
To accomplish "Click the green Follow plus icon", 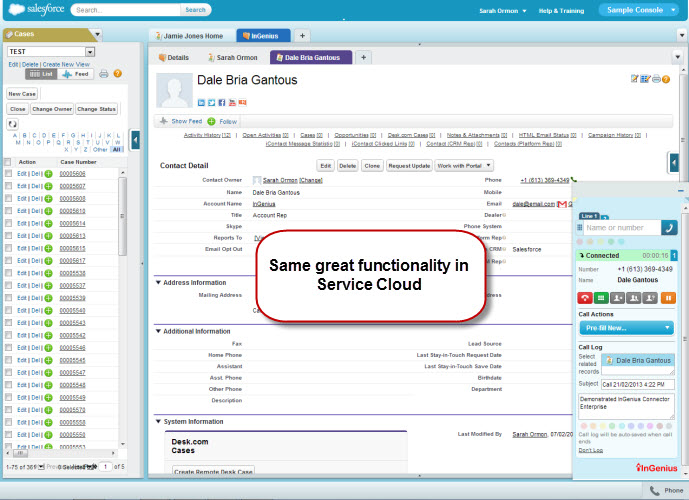I will pyautogui.click(x=211, y=121).
